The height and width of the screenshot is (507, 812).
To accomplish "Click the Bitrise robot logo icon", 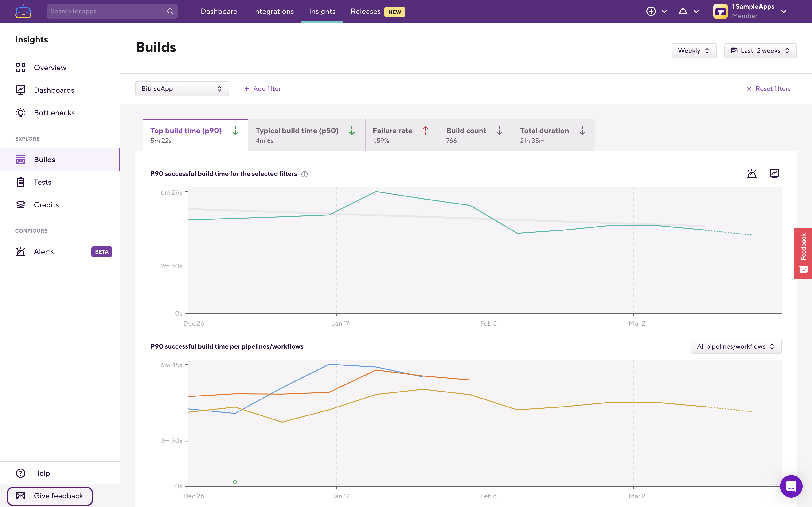I will click(23, 12).
